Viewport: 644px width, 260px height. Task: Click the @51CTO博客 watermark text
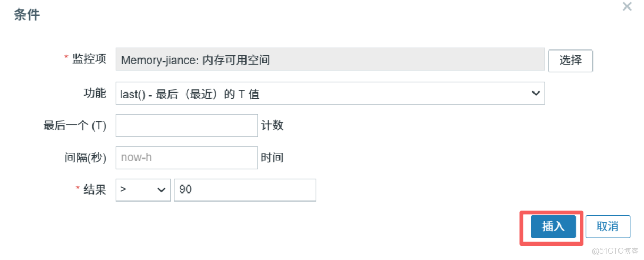pyautogui.click(x=615, y=251)
